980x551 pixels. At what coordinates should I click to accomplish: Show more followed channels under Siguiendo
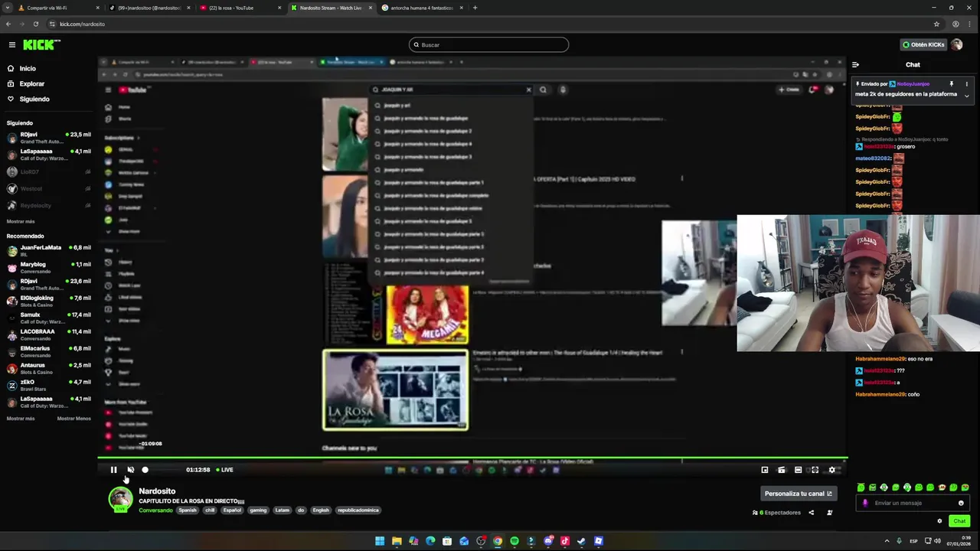click(21, 221)
